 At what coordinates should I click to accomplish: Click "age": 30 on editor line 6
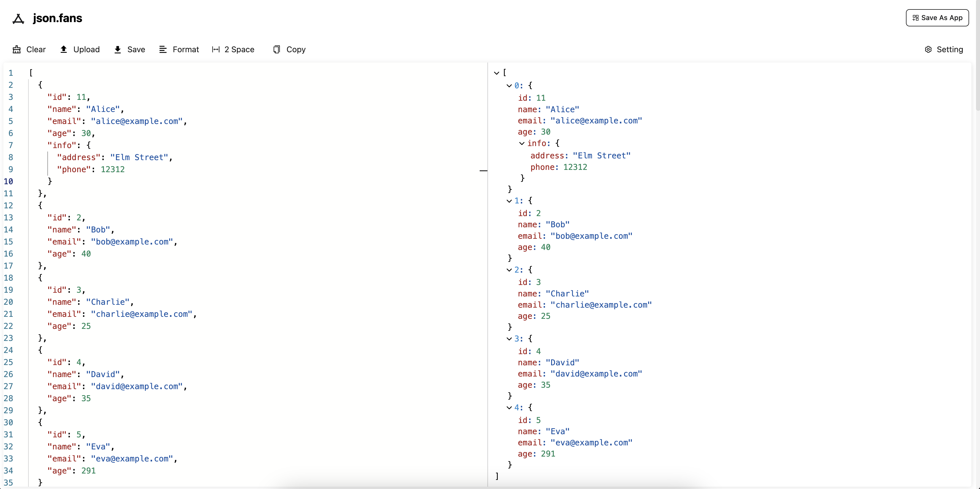69,133
